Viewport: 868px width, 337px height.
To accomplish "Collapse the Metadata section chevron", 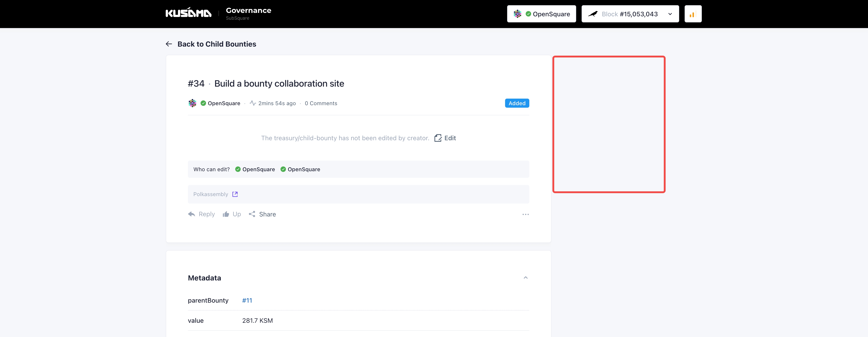I will pos(525,278).
